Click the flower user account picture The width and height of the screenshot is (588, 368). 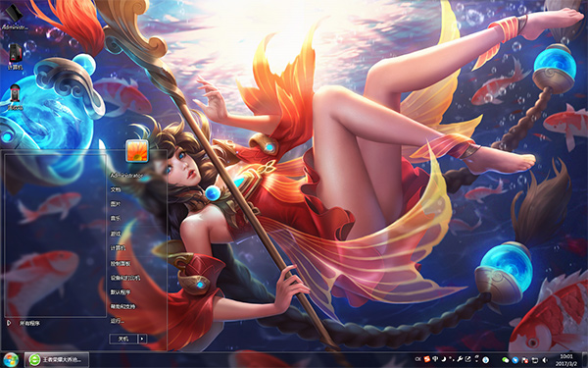(x=137, y=150)
